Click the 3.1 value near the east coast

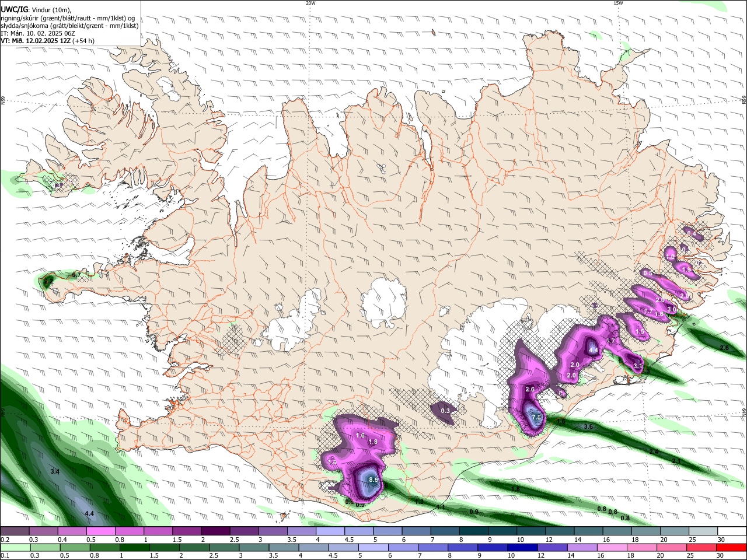pos(638,366)
